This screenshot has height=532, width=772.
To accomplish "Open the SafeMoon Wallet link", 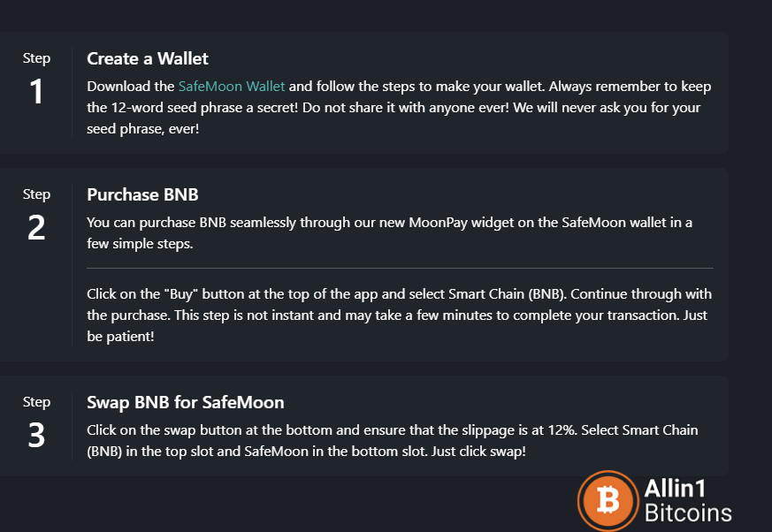I will pyautogui.click(x=232, y=86).
